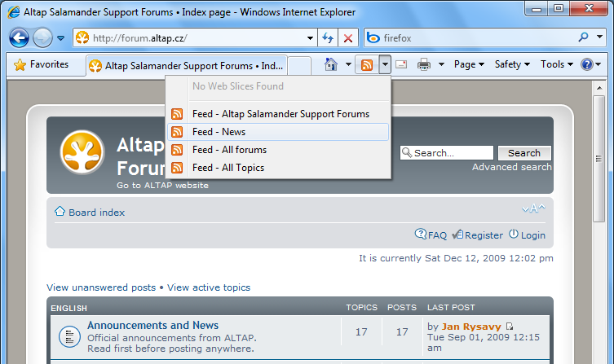Screen dimensions: 614x364
Task: Click the red Stop loading icon
Action: point(348,38)
